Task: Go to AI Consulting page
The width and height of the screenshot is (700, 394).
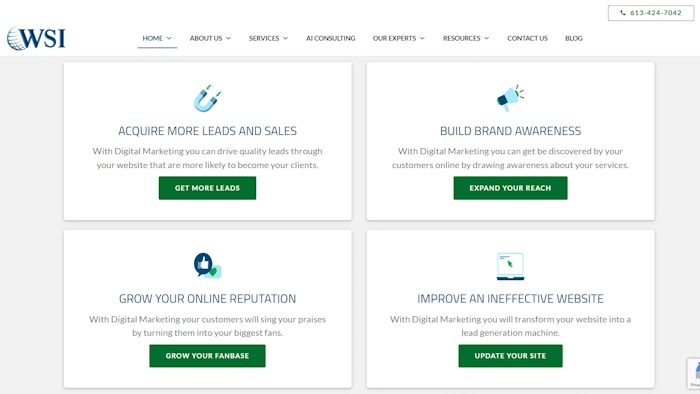Action: pyautogui.click(x=330, y=38)
